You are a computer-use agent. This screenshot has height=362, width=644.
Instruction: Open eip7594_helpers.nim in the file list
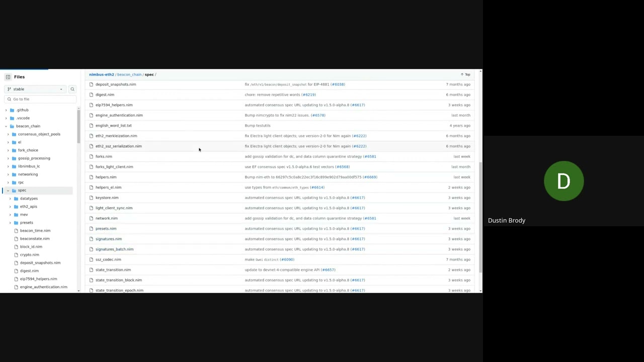(114, 105)
